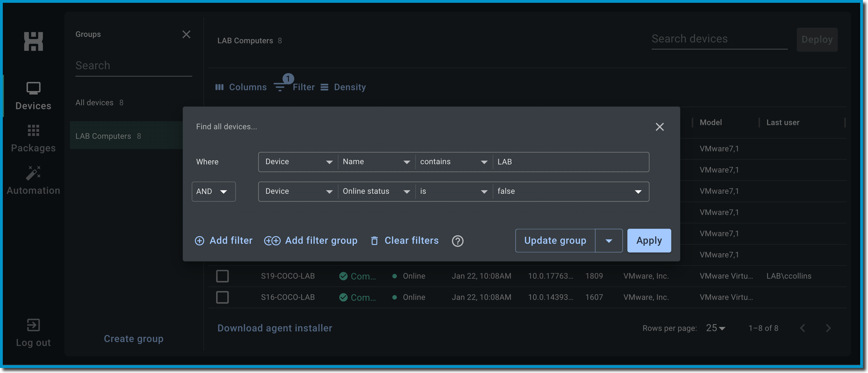Click the green status icon for S16-COCO-LAB

click(x=343, y=297)
